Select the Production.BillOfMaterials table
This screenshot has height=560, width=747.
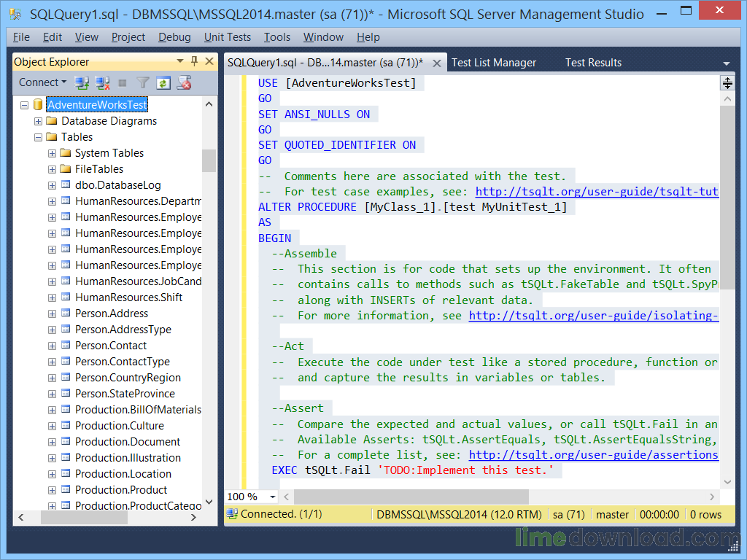[x=138, y=409]
